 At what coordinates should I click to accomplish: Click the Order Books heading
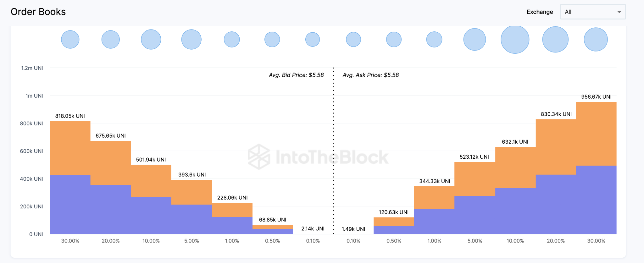pos(38,12)
